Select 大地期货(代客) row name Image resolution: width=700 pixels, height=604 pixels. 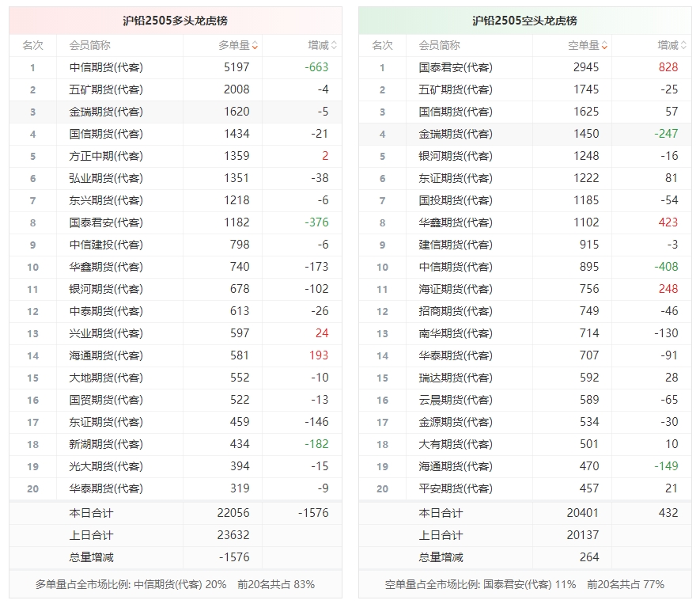(x=106, y=378)
